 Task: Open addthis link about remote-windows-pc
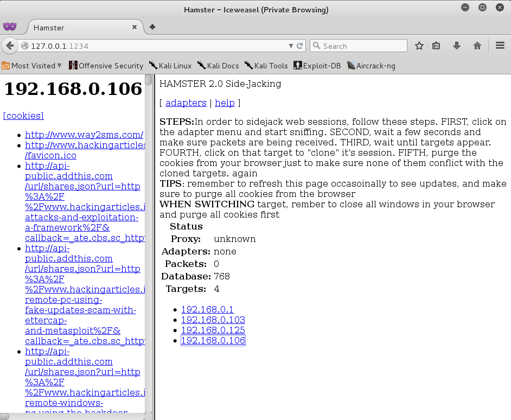click(x=85, y=381)
